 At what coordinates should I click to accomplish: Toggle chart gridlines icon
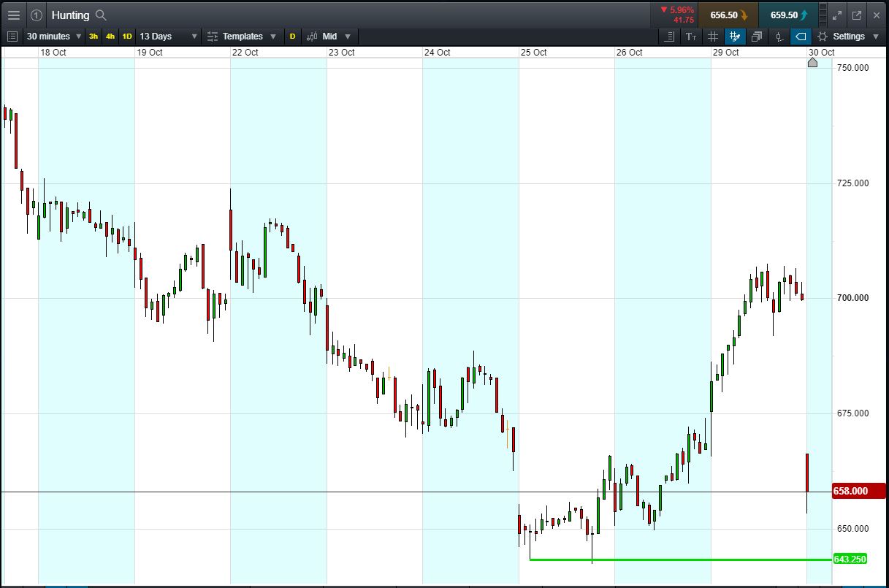pyautogui.click(x=714, y=37)
